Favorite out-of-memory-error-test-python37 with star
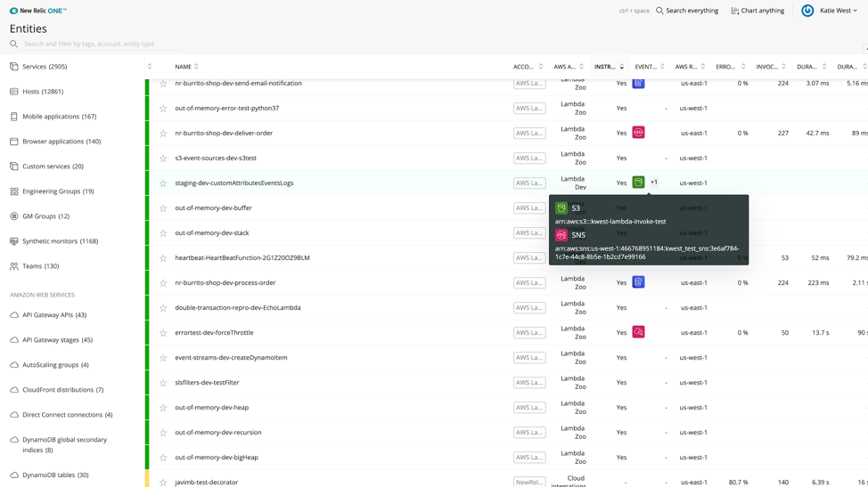This screenshot has height=487, width=868. click(163, 109)
